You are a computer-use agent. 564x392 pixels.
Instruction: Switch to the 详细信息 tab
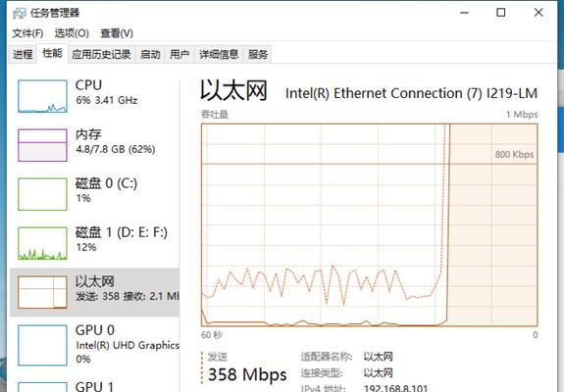pos(219,55)
